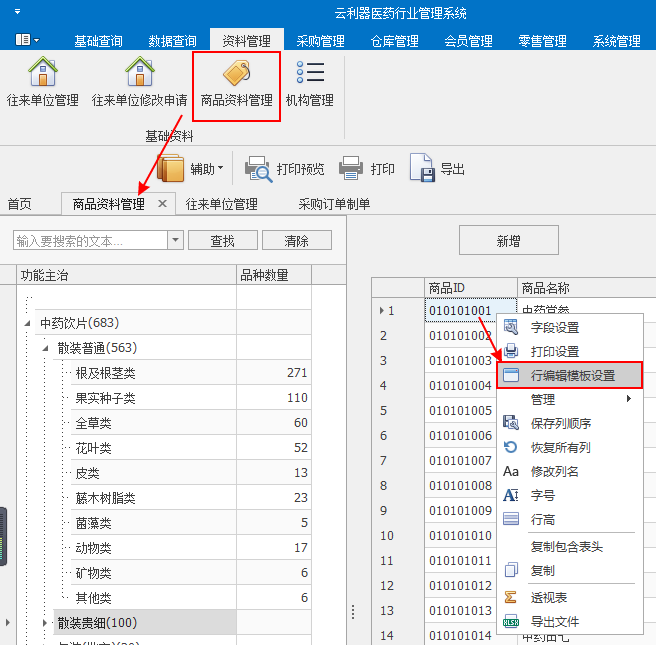Click the 导出 save icon
This screenshot has height=645, width=656.
(x=421, y=169)
